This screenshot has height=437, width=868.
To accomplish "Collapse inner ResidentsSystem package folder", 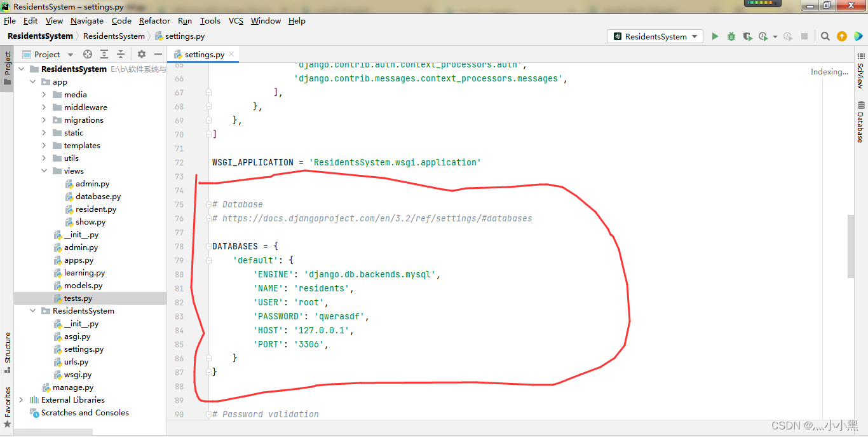I will click(32, 310).
